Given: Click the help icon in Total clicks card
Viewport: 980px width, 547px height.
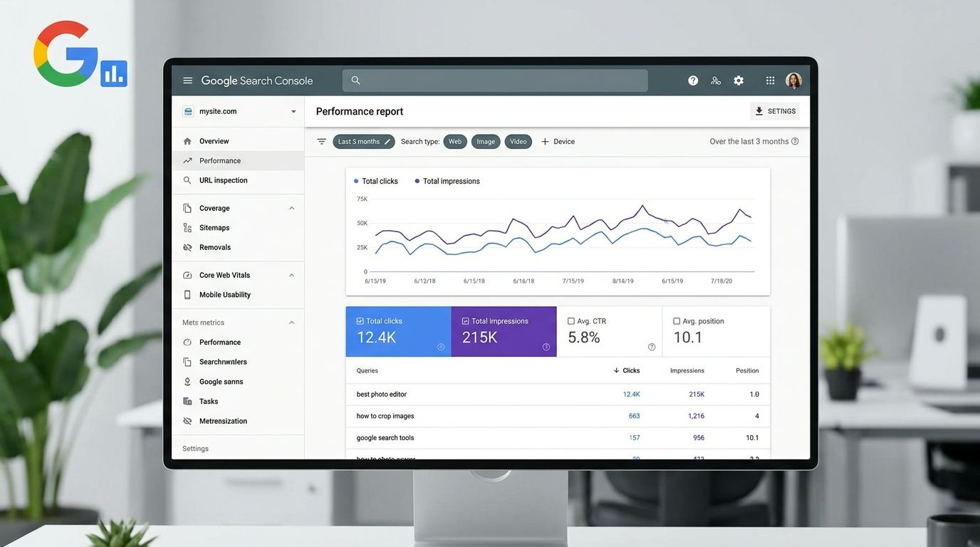Looking at the screenshot, I should (441, 347).
